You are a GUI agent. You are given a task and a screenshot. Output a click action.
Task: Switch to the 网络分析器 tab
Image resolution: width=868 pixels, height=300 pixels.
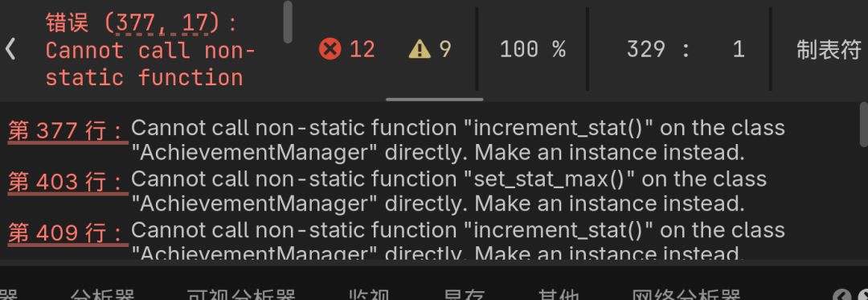686,295
